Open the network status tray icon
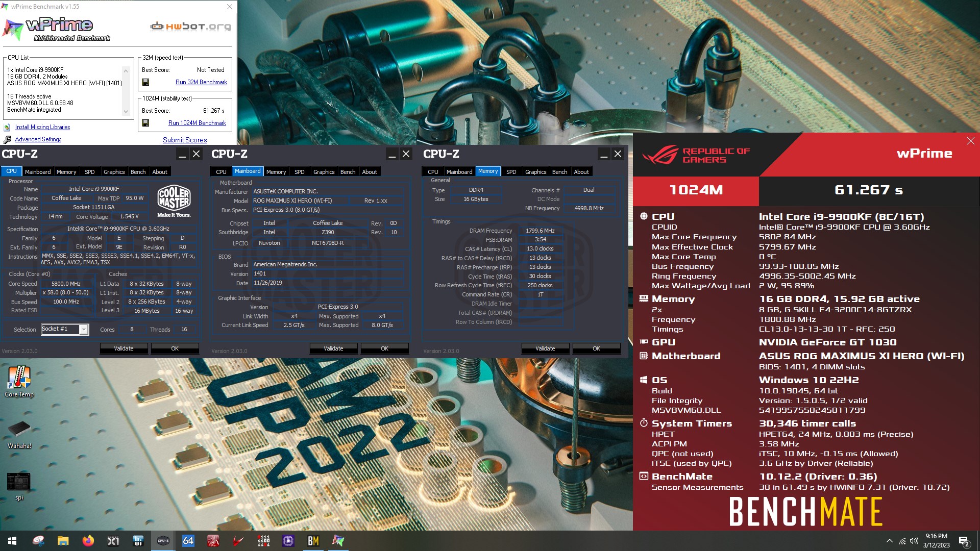 [902, 541]
